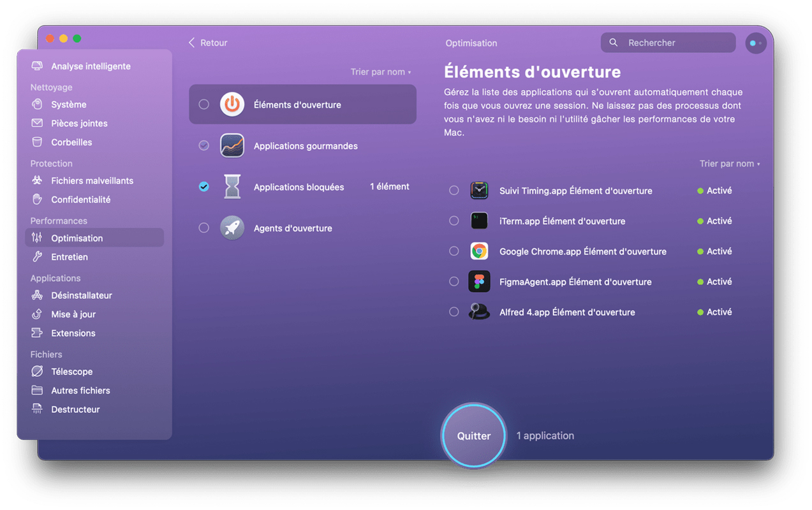Click the Système sidebar icon

[37, 105]
